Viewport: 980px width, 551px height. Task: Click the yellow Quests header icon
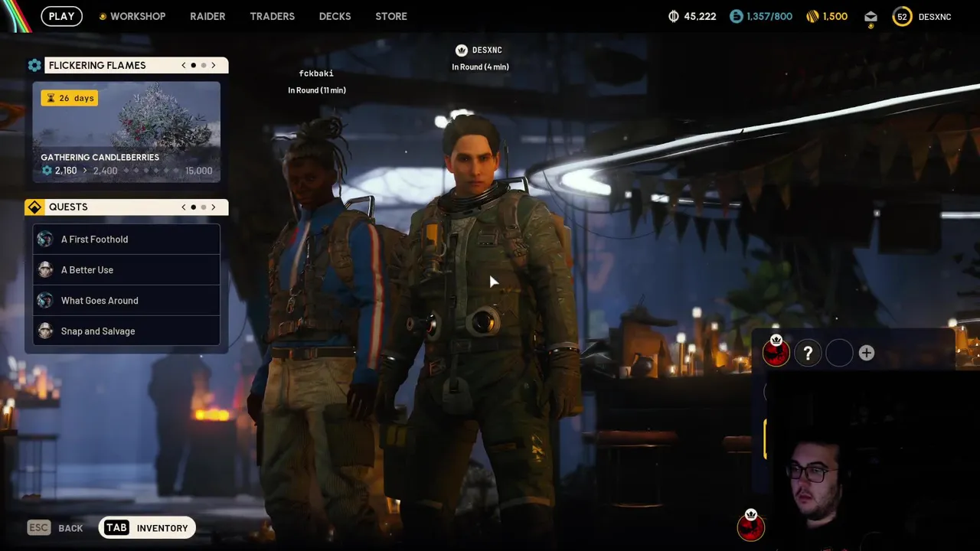click(x=34, y=207)
